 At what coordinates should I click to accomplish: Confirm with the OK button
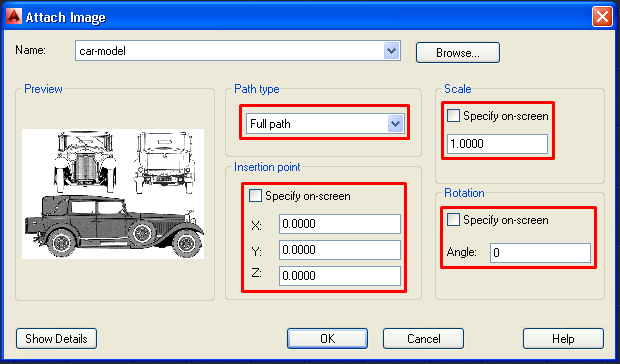click(x=327, y=339)
